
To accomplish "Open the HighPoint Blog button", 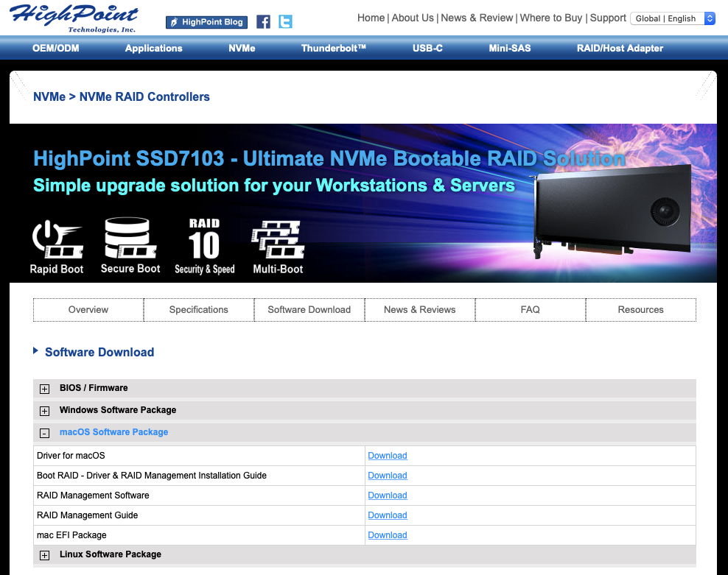I will (x=206, y=22).
